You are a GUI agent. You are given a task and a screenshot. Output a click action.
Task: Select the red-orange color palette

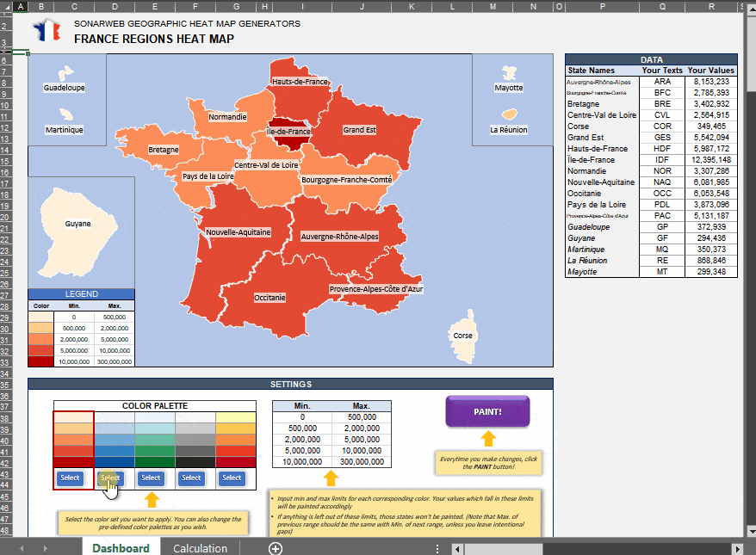pos(70,478)
